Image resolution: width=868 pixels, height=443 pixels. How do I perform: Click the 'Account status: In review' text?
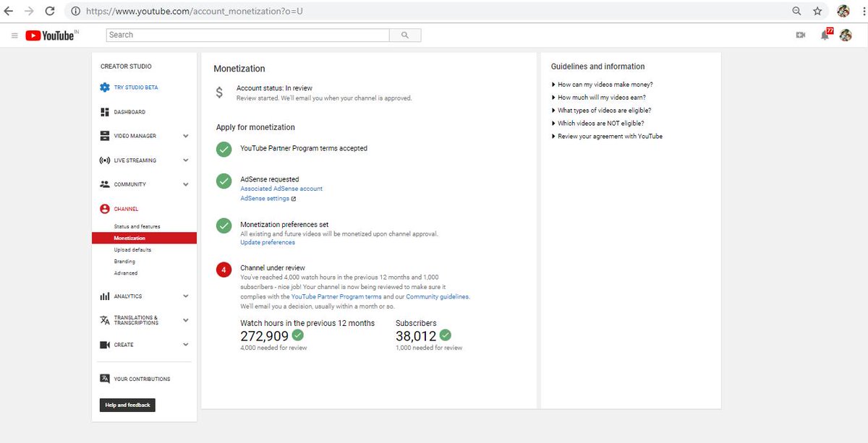click(x=274, y=88)
